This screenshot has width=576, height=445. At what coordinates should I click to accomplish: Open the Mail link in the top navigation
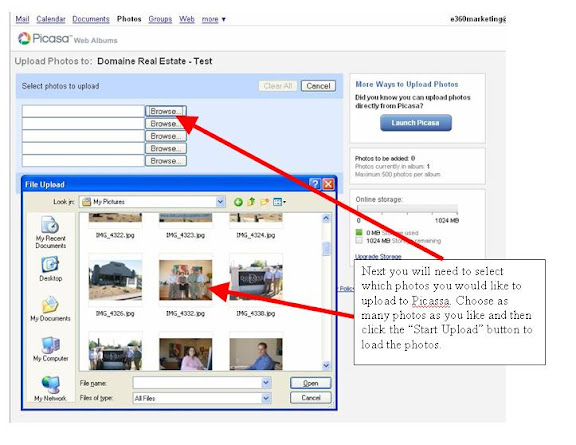(22, 19)
